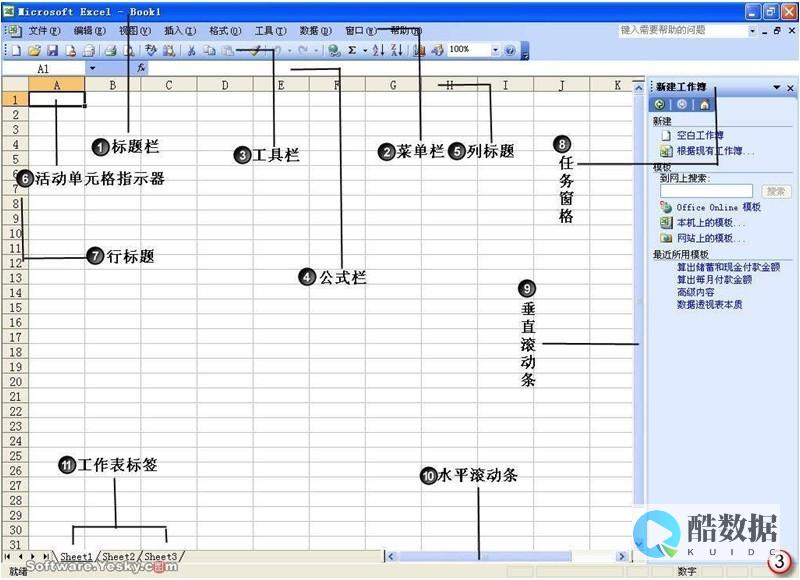This screenshot has height=580, width=800.
Task: Click the Insert Hyperlink globe icon
Action: tap(334, 50)
